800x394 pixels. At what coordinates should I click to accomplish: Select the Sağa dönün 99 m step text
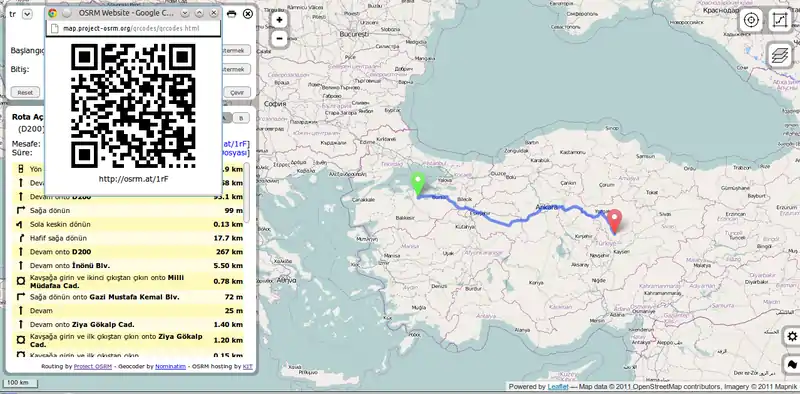50,210
